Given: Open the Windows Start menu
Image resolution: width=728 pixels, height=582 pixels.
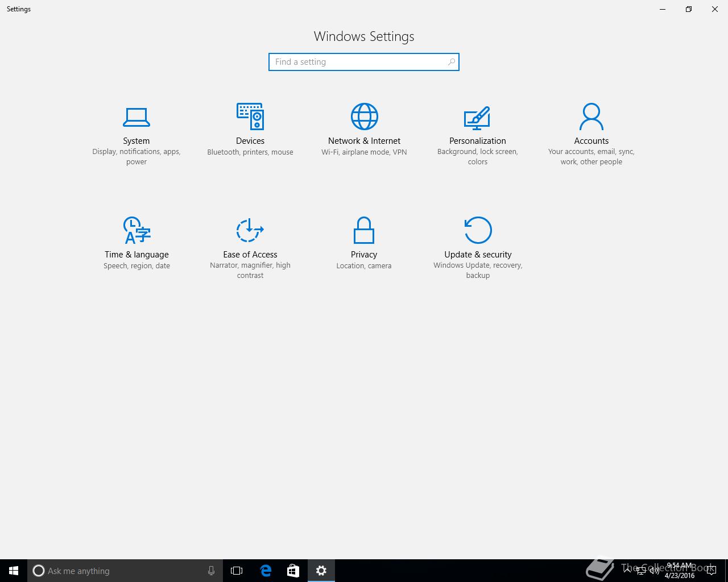Looking at the screenshot, I should pos(14,571).
